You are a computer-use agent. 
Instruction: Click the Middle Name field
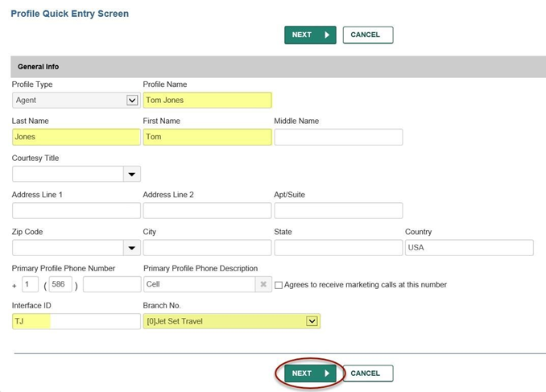tap(338, 137)
